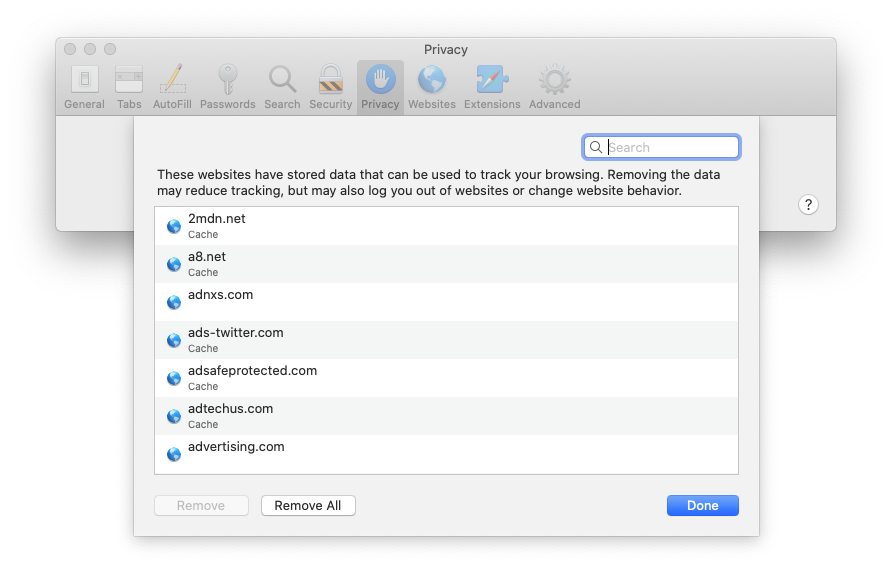Minimize the Privacy preferences window
Image resolution: width=892 pixels, height=563 pixels.
pos(90,49)
